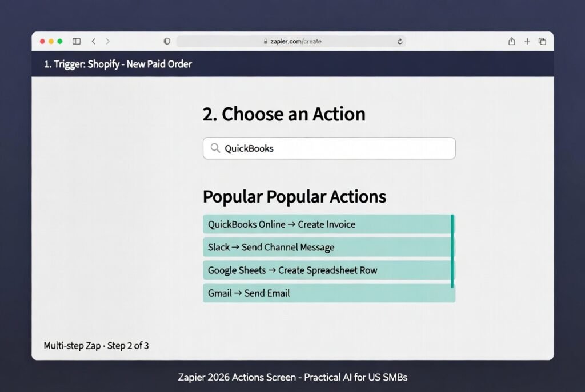This screenshot has height=392, width=585.
Task: Click the shield privacy icon
Action: pyautogui.click(x=166, y=41)
